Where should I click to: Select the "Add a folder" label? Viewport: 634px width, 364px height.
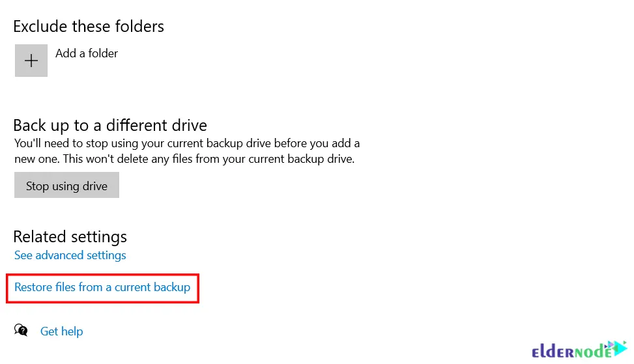coord(87,53)
